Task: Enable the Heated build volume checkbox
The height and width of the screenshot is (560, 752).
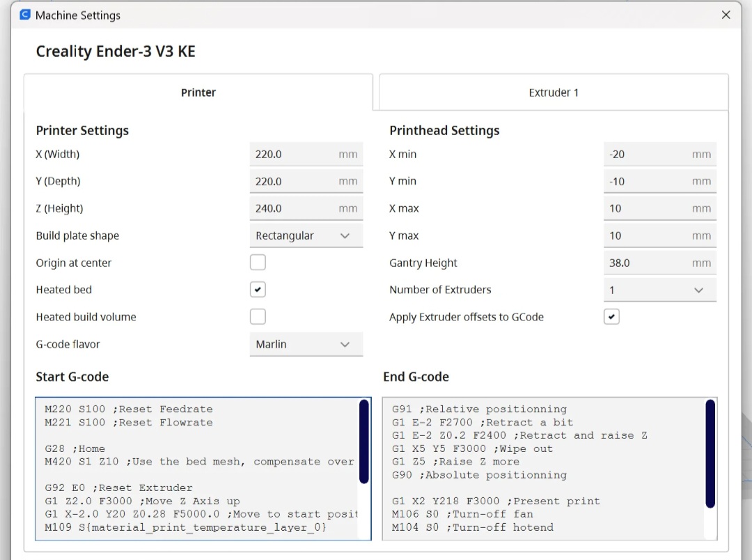Action: 258,317
